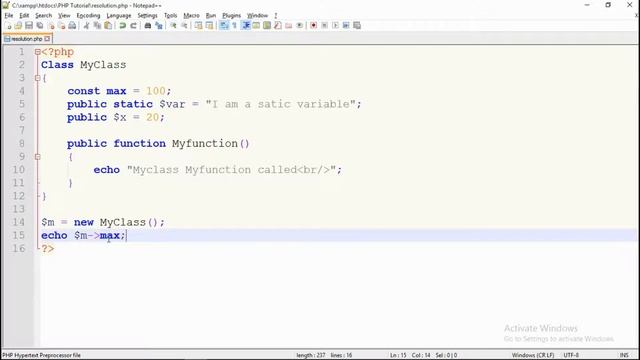Click UTF-8 encoding in status bar
The image size is (640, 360).
tap(571, 355)
